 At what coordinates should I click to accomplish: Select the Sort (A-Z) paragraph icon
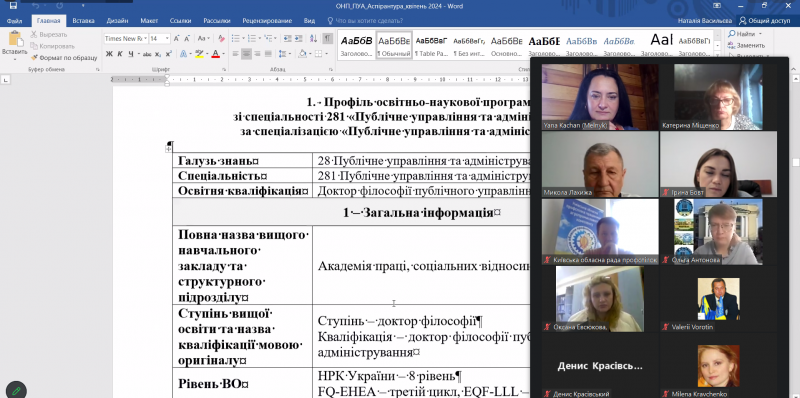point(314,38)
